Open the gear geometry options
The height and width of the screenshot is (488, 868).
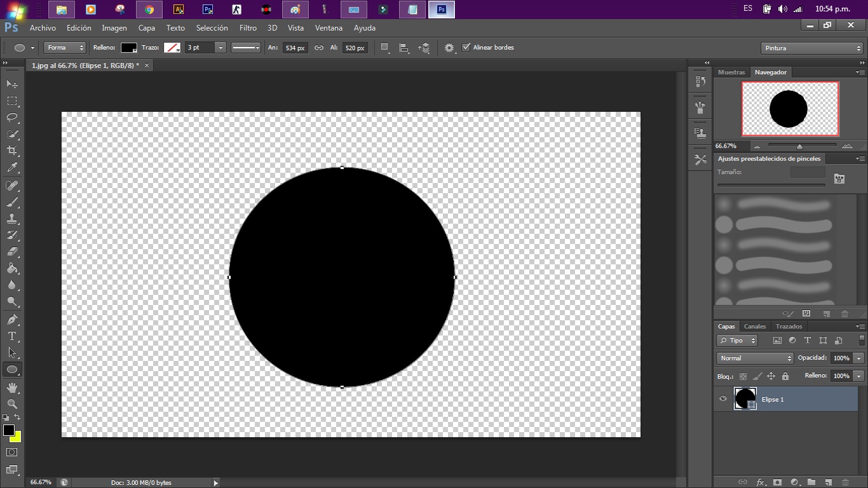click(450, 48)
